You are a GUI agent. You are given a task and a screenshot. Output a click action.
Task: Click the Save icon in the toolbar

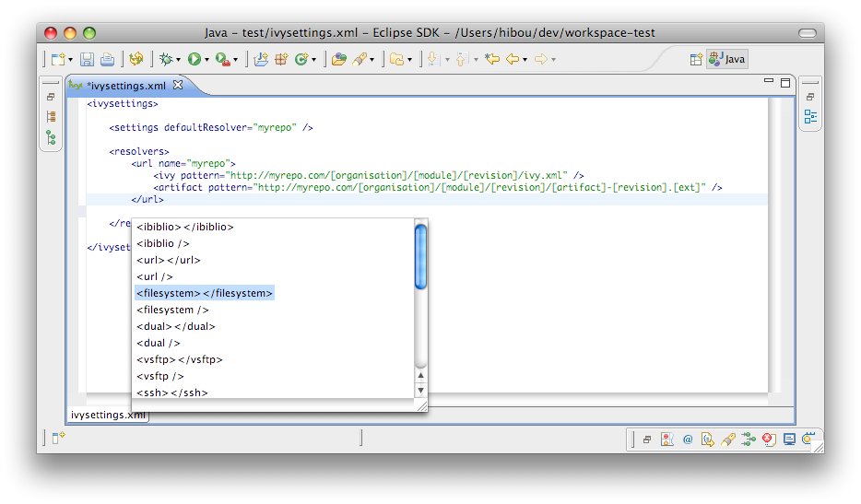(87, 59)
